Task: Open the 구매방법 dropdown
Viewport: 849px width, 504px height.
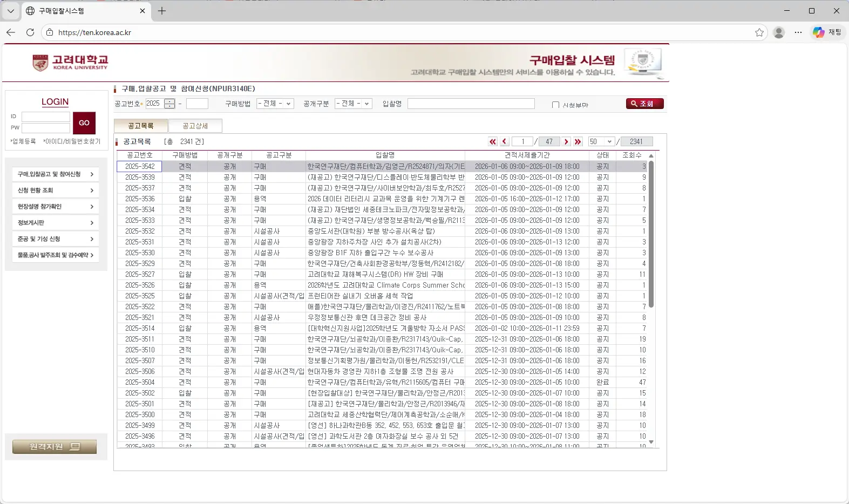Action: click(x=275, y=104)
